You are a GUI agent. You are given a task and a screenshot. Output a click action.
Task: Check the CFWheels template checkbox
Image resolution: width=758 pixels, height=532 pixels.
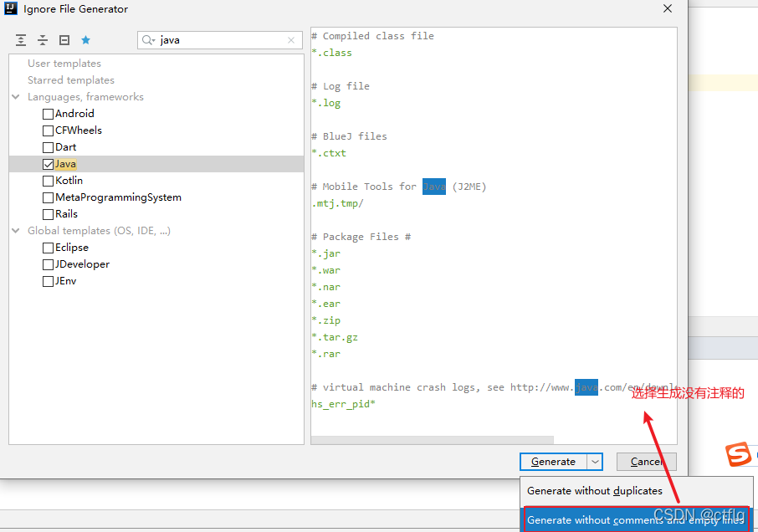click(48, 131)
